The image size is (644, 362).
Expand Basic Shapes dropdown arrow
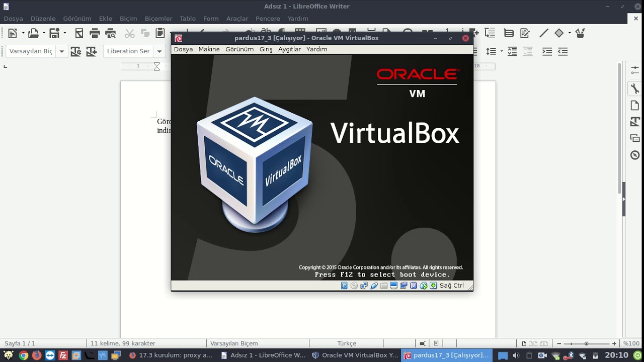570,33
